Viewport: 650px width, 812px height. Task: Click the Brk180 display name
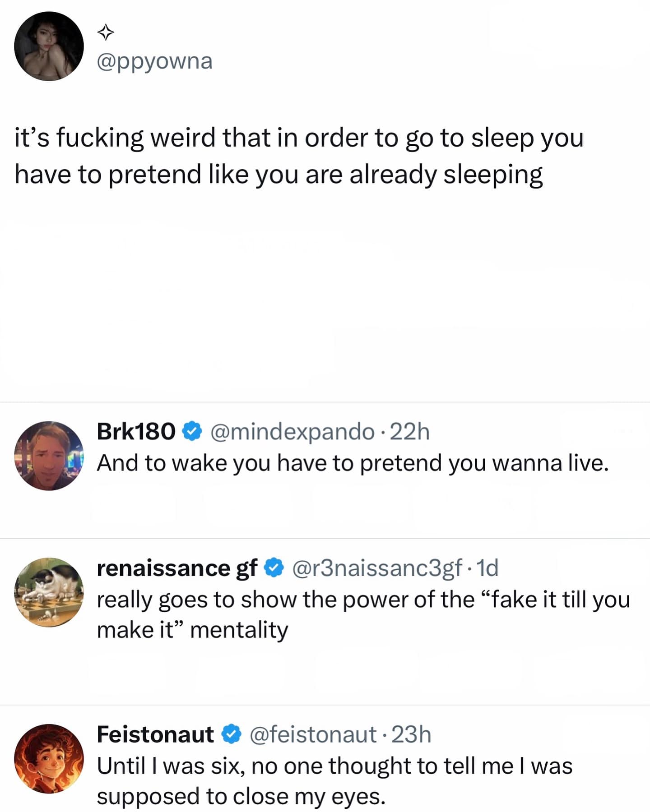pyautogui.click(x=136, y=432)
